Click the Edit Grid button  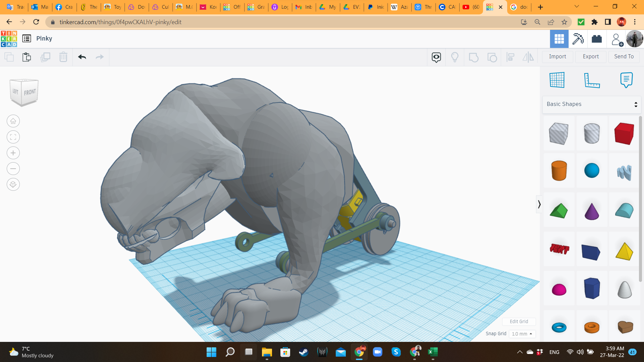pyautogui.click(x=519, y=321)
